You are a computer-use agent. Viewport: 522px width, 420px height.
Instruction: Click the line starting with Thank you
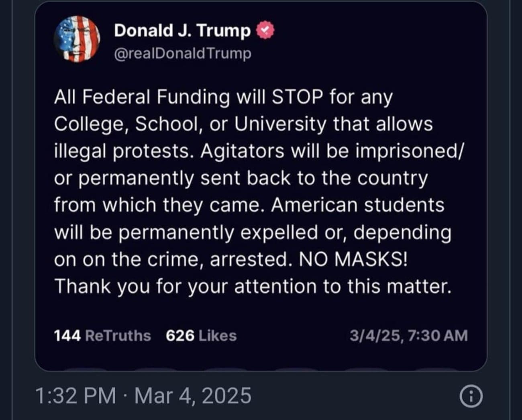[x=253, y=287]
